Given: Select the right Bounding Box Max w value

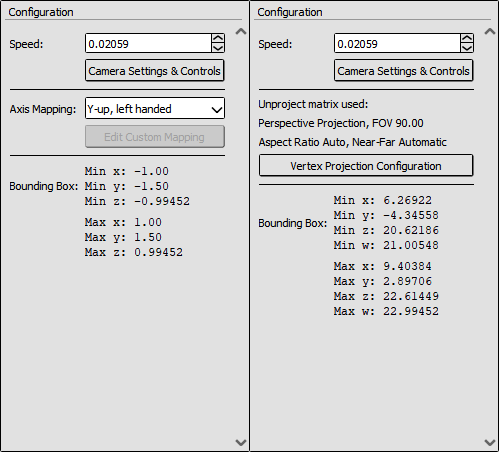Looking at the screenshot, I should [411, 311].
